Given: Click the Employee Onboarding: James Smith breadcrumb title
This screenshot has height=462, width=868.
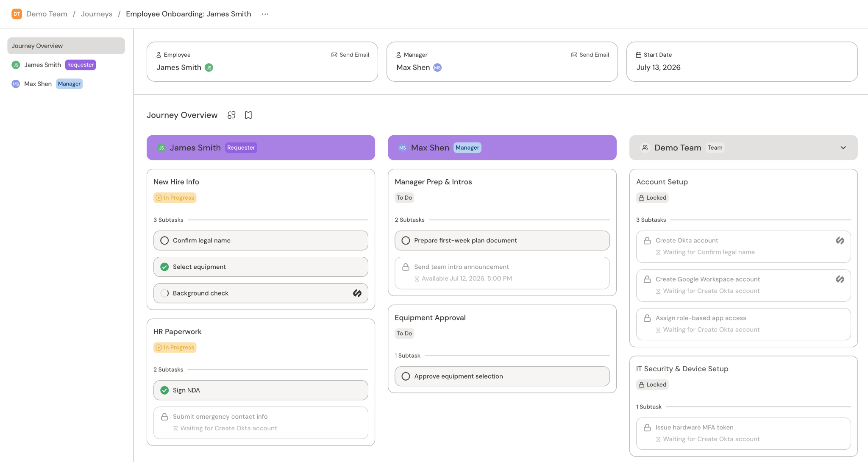Looking at the screenshot, I should tap(189, 14).
